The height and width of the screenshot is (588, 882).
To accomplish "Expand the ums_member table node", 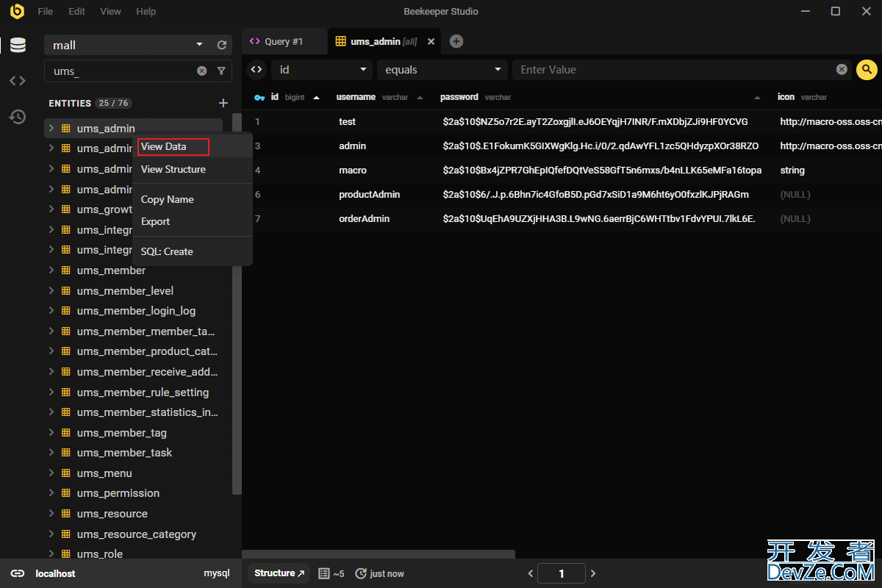I will [x=51, y=270].
